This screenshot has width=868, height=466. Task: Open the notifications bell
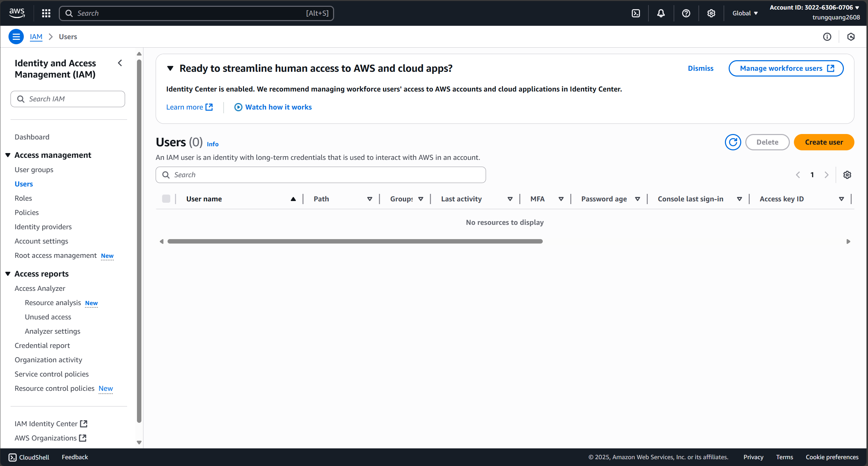pyautogui.click(x=661, y=13)
